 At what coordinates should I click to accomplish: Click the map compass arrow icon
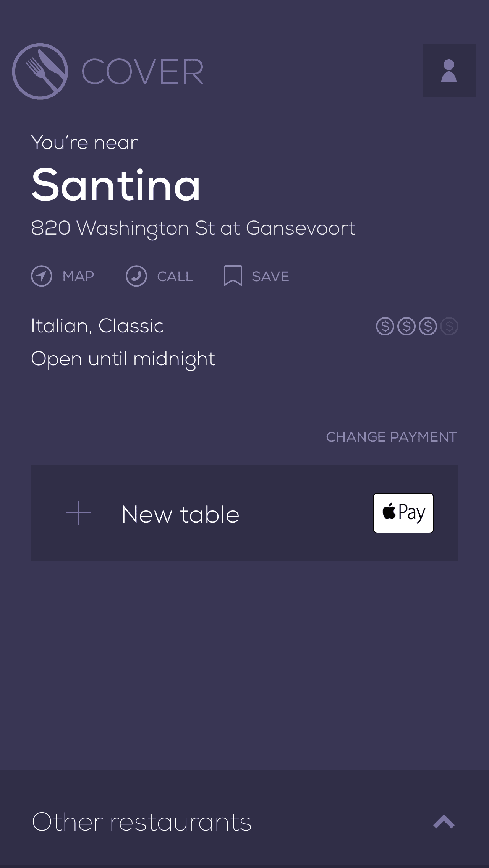coord(42,276)
